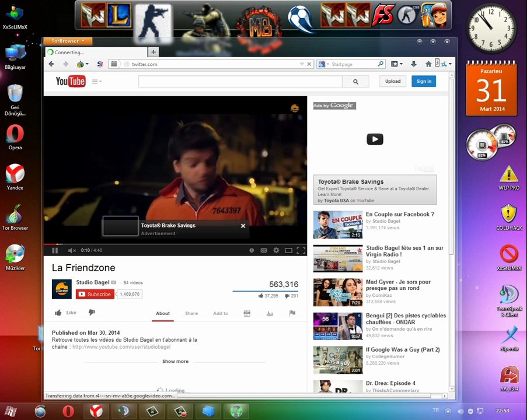527x420 pixels.
Task: Close the Toyota Brake Savings overlay ad
Action: coord(243,226)
